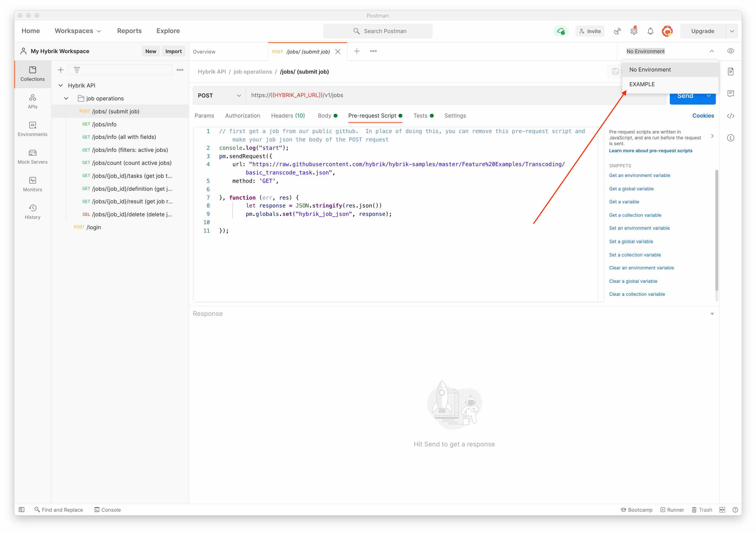Click the Search Postman field
This screenshot has height=533, width=756.
(x=378, y=31)
